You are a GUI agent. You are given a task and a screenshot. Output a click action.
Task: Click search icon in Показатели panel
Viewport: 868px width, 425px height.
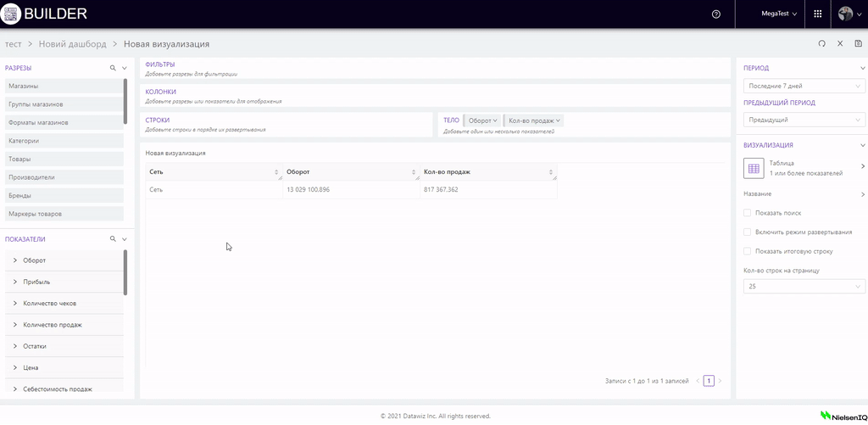tap(113, 239)
